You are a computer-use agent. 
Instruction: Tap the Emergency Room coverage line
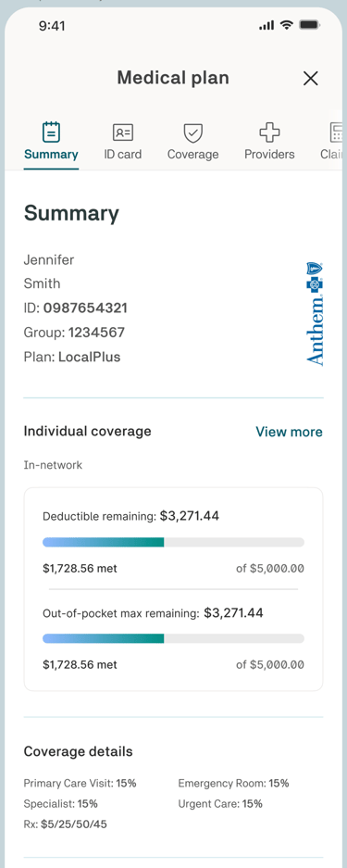click(233, 784)
